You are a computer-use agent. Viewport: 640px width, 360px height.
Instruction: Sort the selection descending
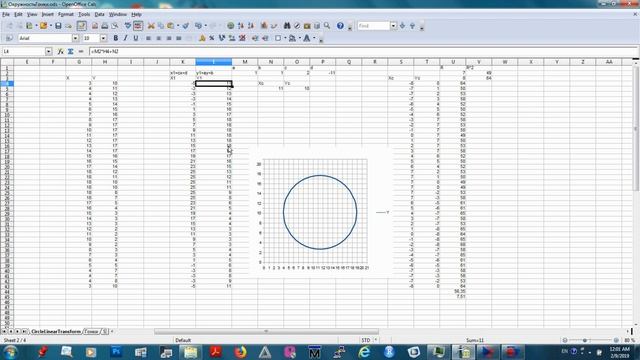[x=251, y=26]
